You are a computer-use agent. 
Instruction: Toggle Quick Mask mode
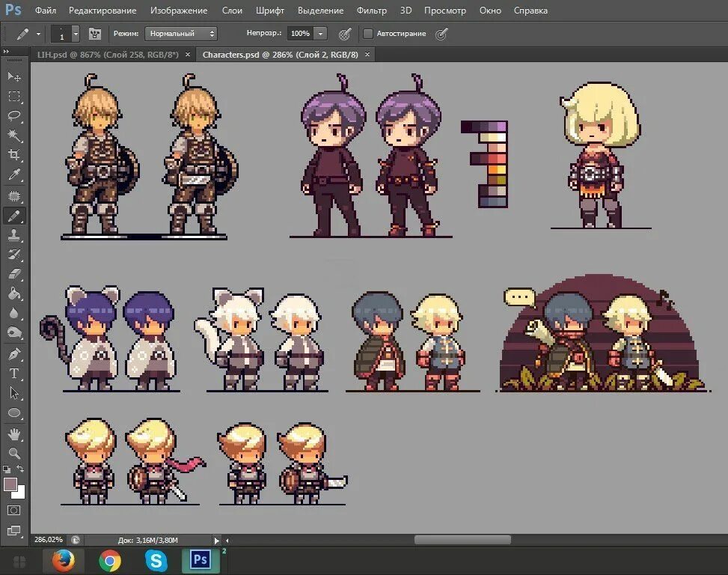coord(14,511)
